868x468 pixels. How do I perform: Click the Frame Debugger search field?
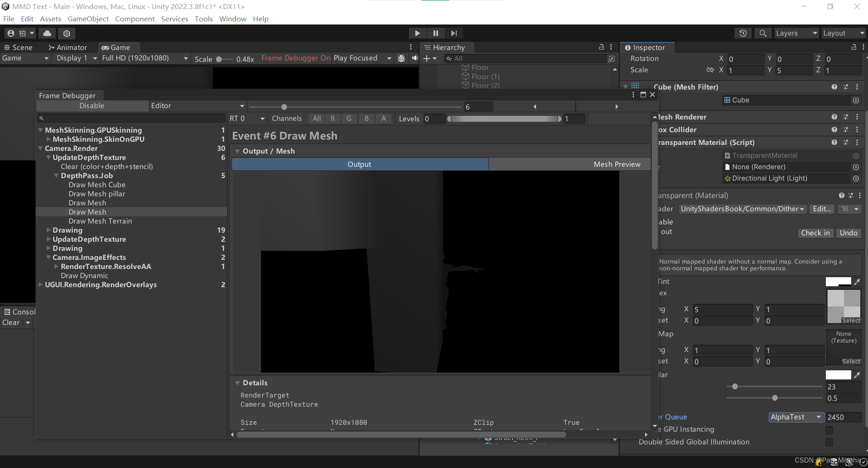pyautogui.click(x=131, y=118)
